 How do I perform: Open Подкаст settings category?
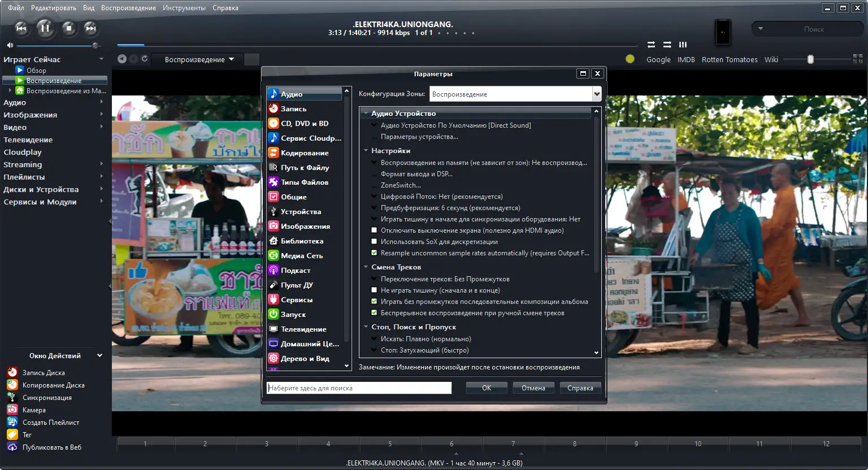[x=305, y=270]
